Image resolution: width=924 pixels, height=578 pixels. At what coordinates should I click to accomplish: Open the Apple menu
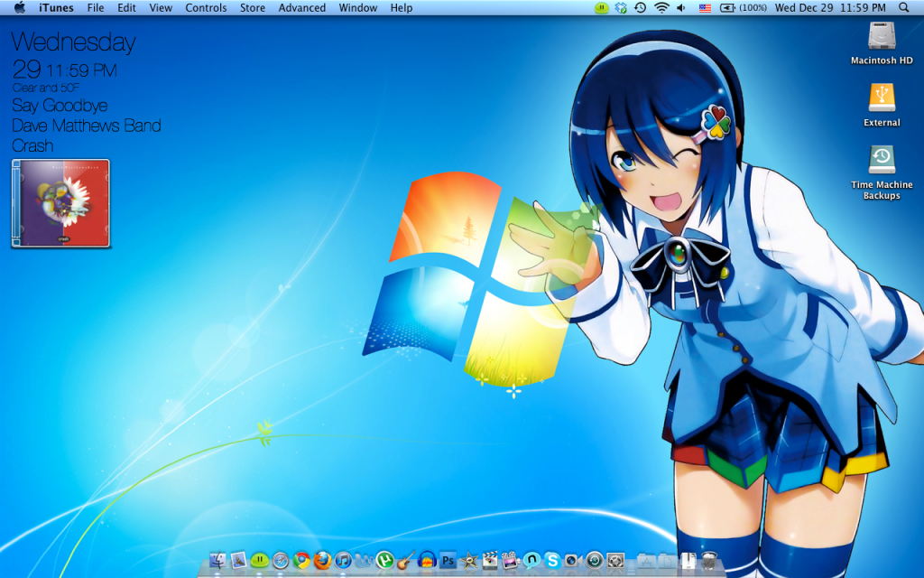pos(20,7)
